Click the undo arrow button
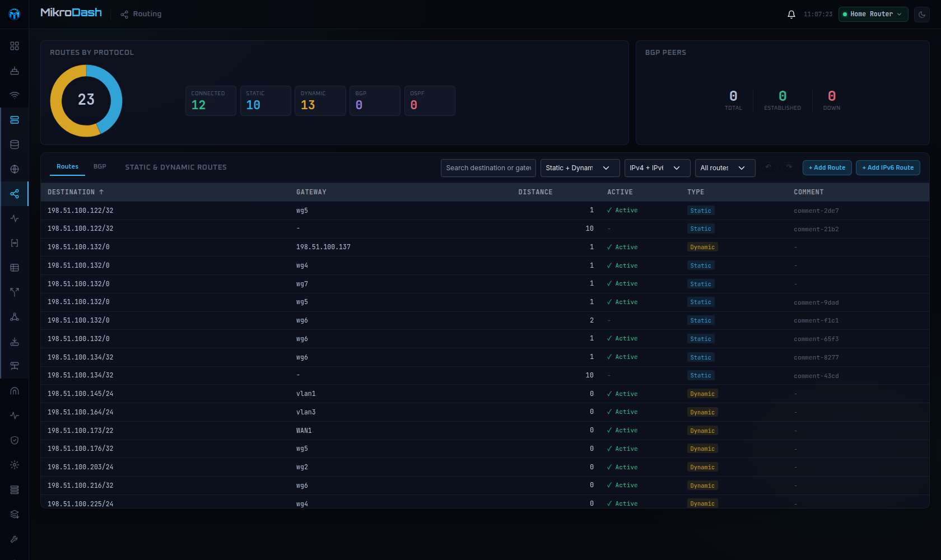 click(x=768, y=167)
